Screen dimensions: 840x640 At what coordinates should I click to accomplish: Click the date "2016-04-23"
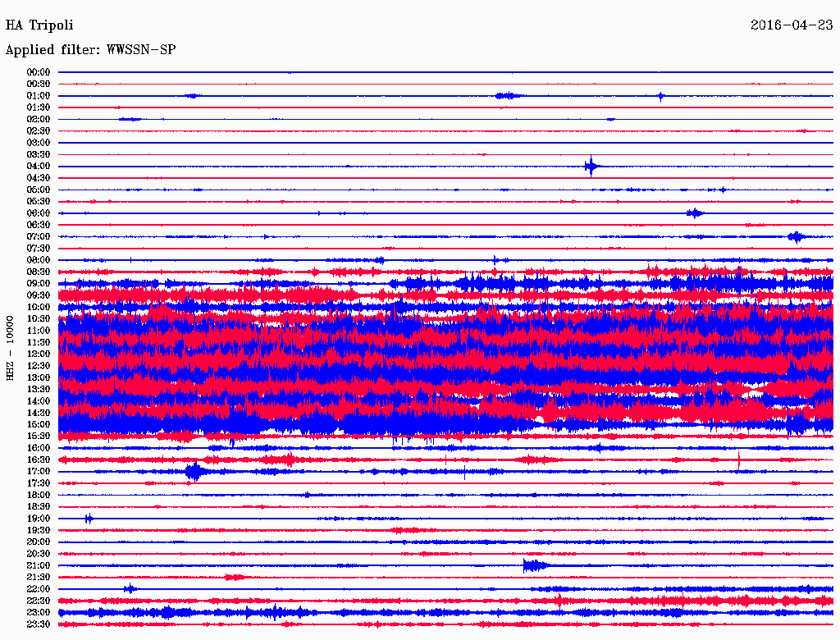click(x=792, y=25)
